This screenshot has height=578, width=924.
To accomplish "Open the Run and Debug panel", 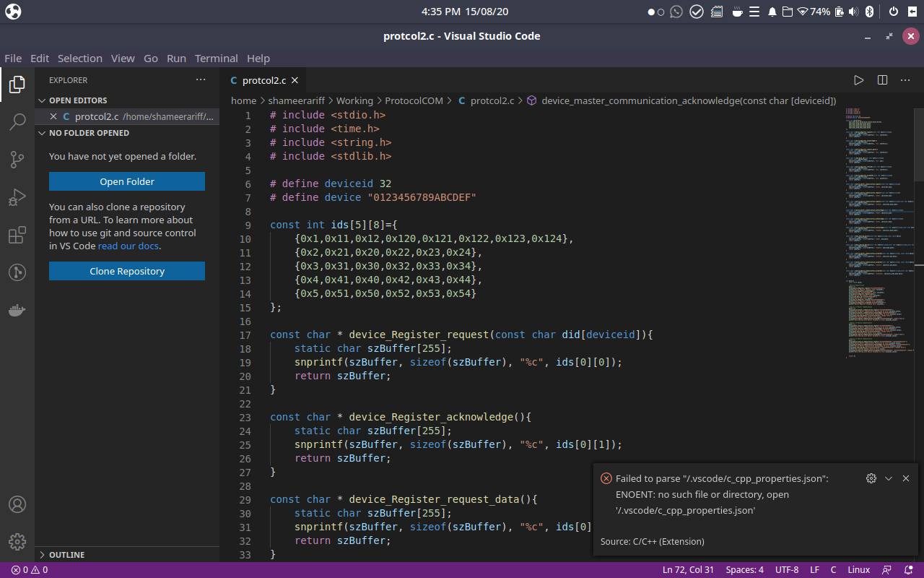I will [x=17, y=197].
